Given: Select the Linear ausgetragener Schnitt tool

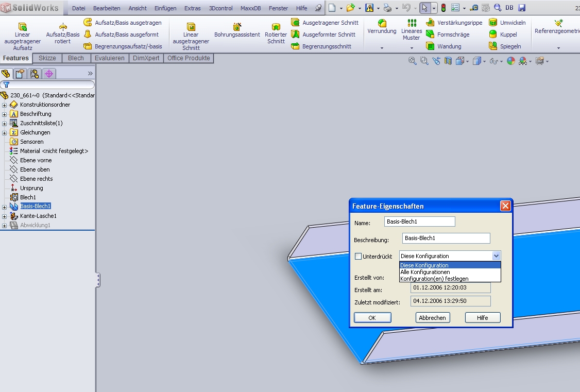Looking at the screenshot, I should [x=191, y=36].
